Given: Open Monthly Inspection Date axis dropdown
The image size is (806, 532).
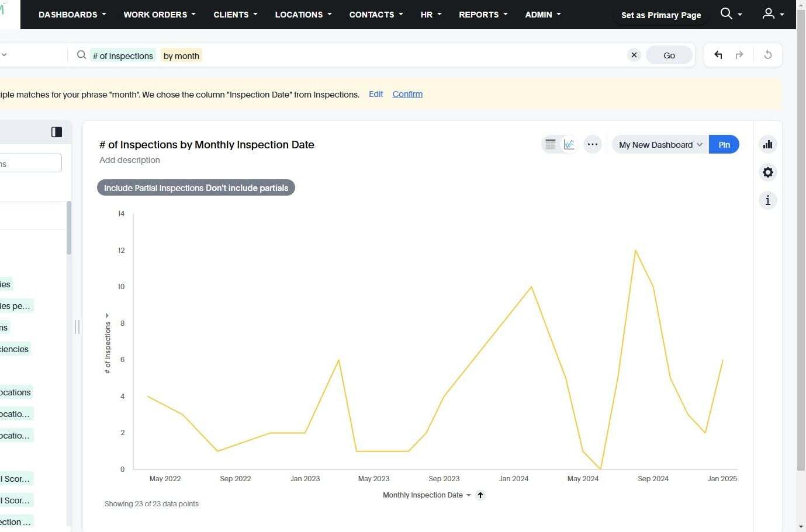Looking at the screenshot, I should pos(427,495).
